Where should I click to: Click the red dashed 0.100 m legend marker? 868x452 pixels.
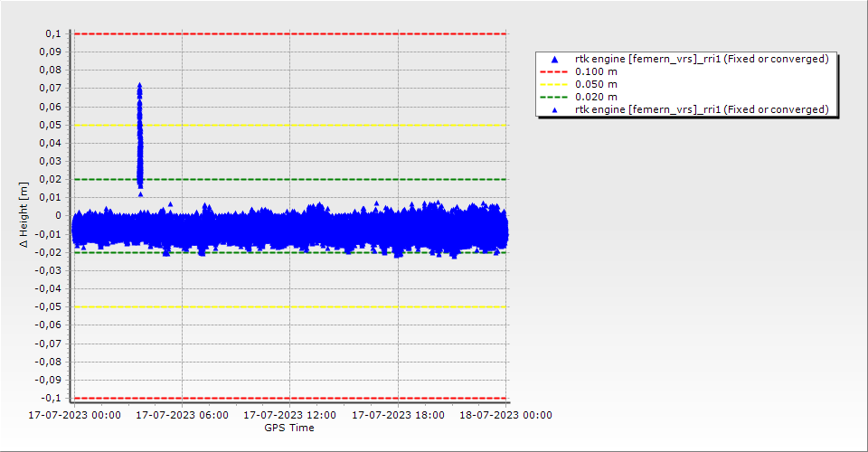pyautogui.click(x=555, y=71)
